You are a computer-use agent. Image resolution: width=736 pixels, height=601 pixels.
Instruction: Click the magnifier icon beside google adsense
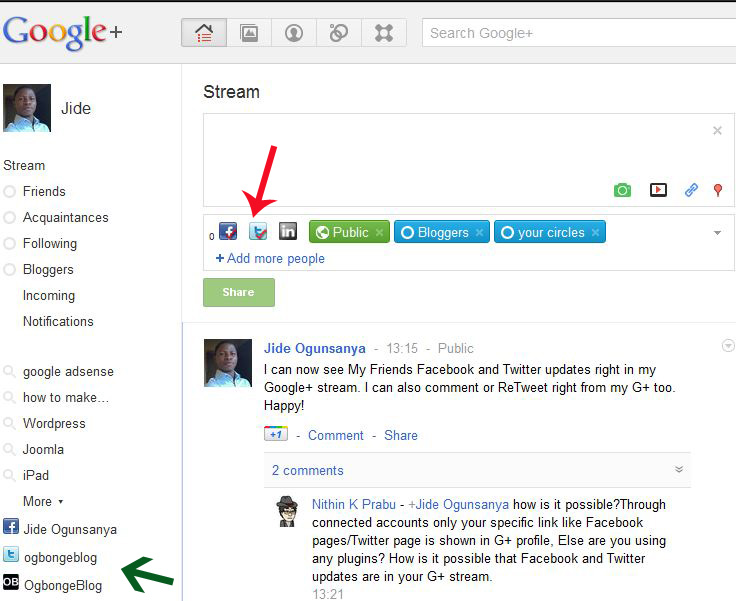9,371
